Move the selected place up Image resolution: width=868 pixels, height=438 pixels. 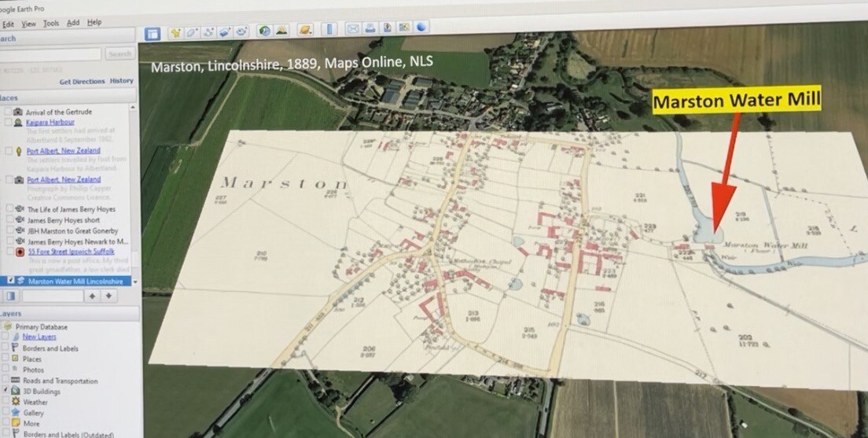(x=92, y=296)
